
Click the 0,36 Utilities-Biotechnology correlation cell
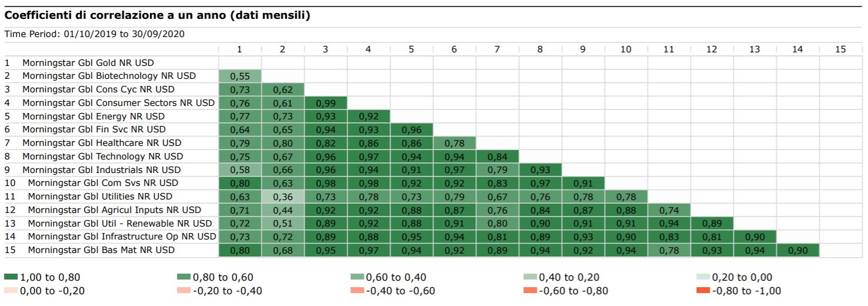click(282, 197)
